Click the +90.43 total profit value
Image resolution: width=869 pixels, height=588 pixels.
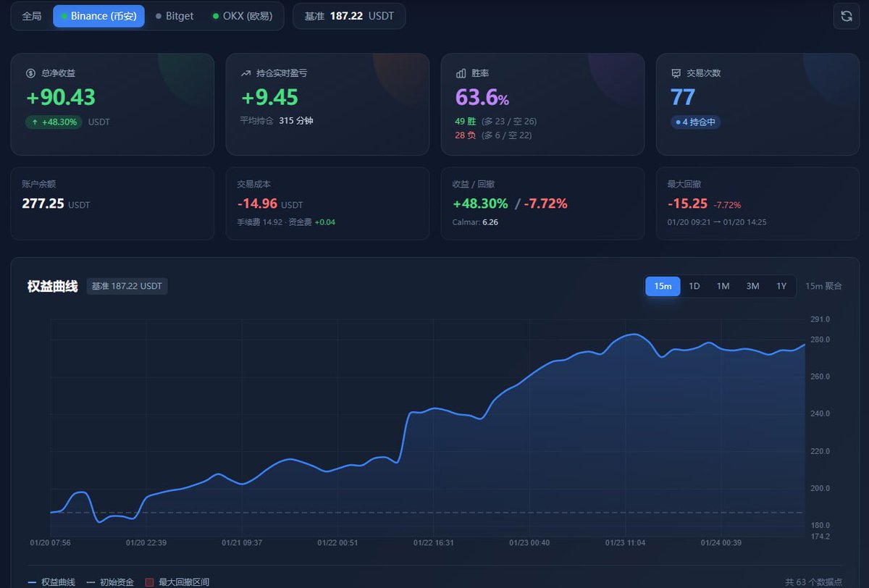[x=61, y=97]
